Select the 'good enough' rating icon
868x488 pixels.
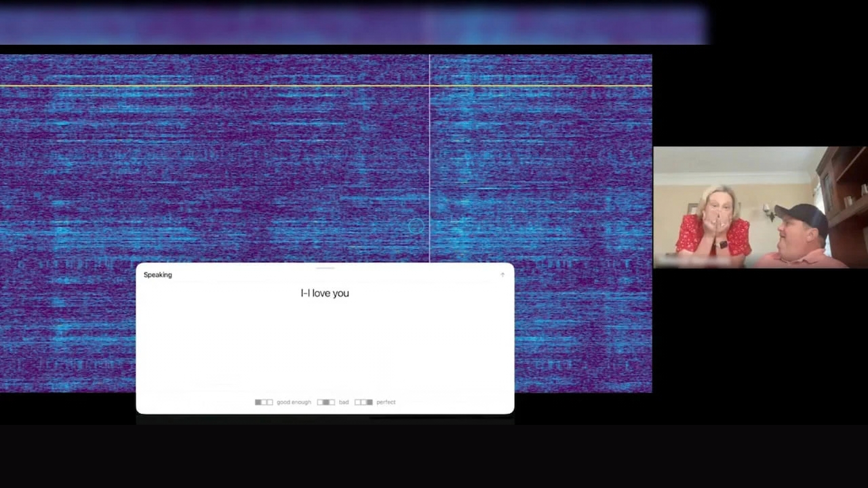(264, 402)
